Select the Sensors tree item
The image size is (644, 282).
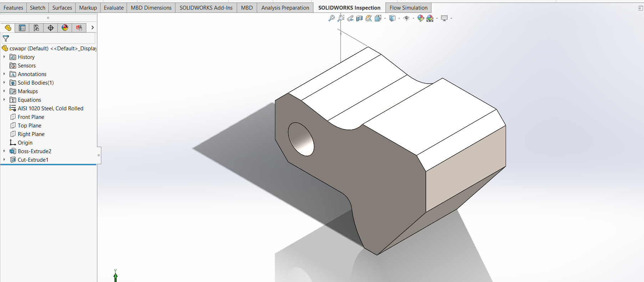[x=27, y=66]
